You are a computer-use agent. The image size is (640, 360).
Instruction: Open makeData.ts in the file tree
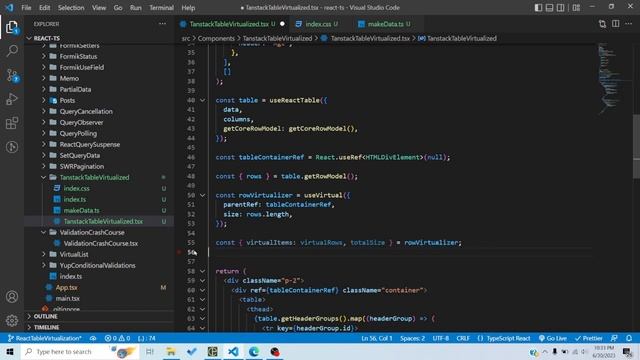(x=81, y=211)
